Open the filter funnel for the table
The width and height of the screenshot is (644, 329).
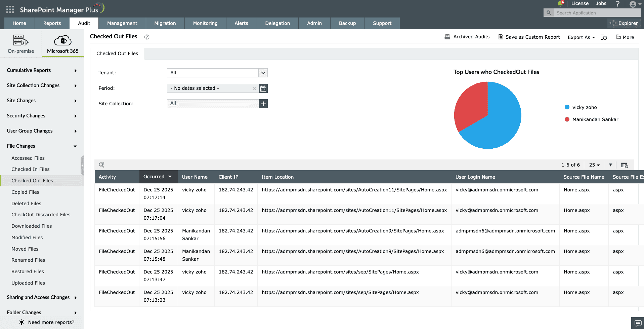(610, 165)
